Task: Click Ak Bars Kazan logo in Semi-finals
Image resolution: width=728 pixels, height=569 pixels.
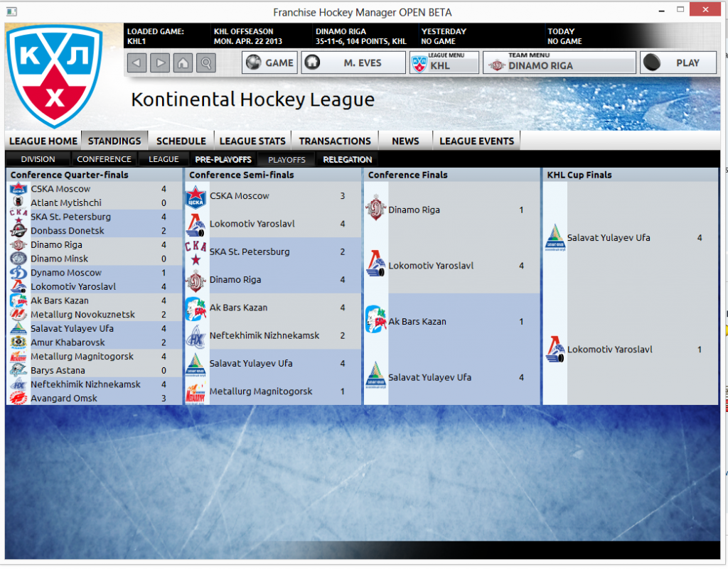Action: point(196,308)
